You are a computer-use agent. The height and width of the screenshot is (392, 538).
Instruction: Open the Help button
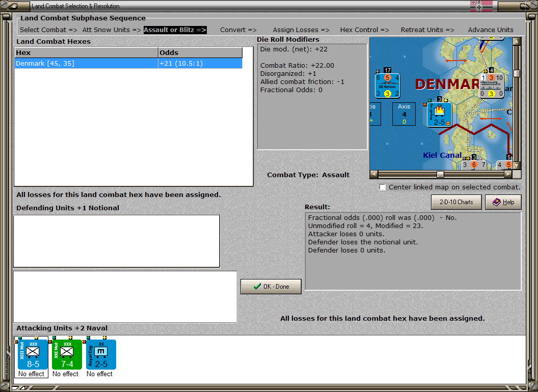(503, 202)
